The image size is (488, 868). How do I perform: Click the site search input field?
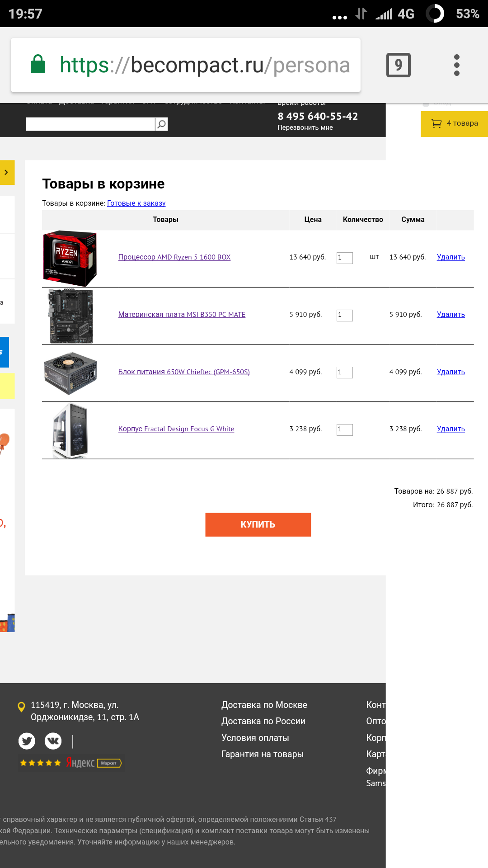point(90,124)
